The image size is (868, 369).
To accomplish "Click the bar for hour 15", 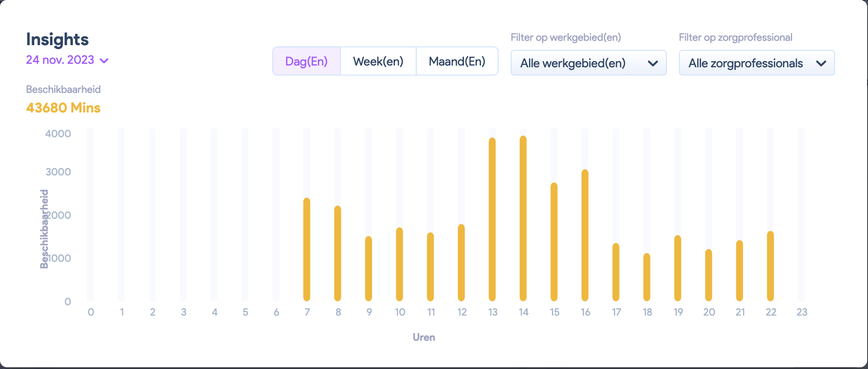I will [x=554, y=242].
